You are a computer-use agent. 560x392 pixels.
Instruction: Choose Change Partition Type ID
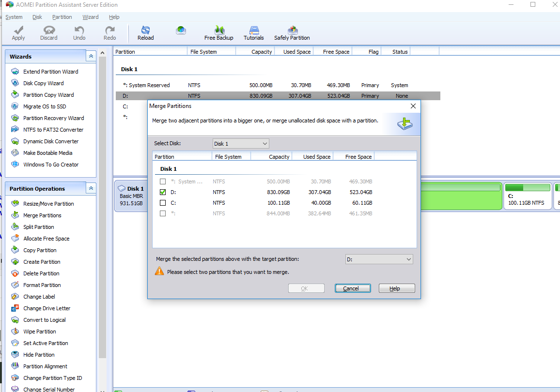[52, 378]
